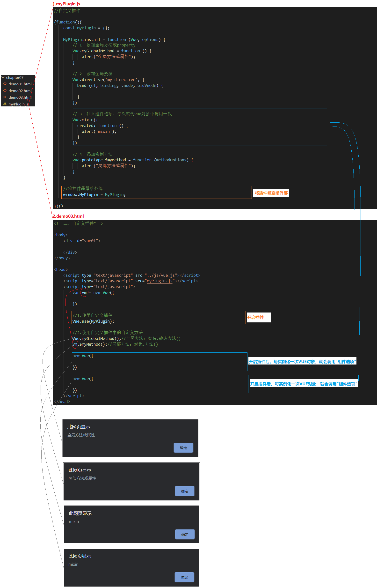Click the red 2.demo03.html heading
Image resolution: width=377 pixels, height=588 pixels.
(x=68, y=216)
